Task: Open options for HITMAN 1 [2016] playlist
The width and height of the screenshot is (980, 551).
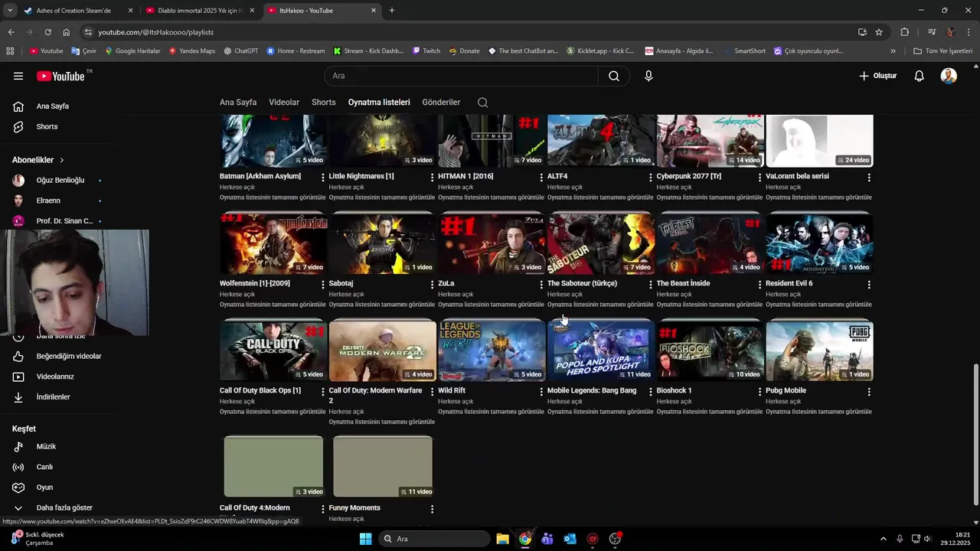Action: pos(541,177)
